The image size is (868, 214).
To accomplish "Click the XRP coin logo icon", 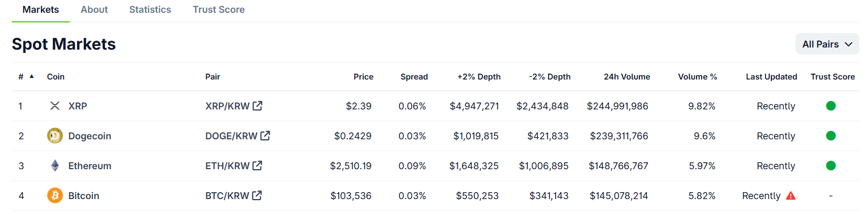I will click(54, 106).
